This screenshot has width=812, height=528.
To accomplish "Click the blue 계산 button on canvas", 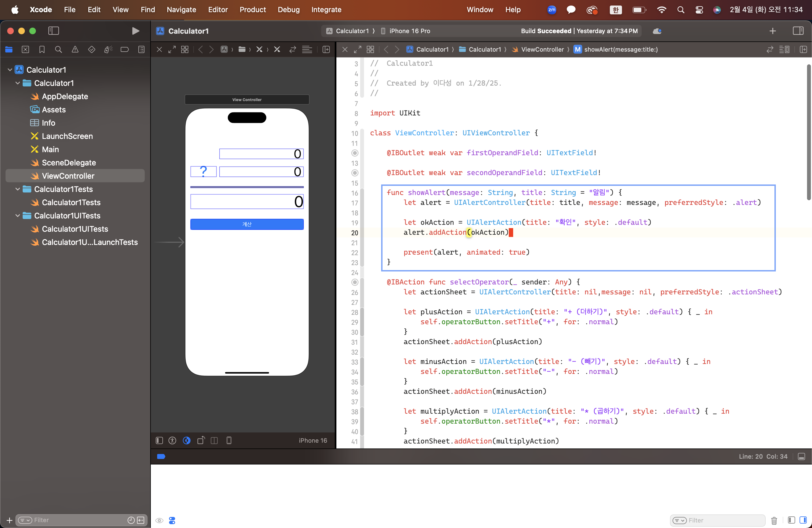I will click(247, 224).
